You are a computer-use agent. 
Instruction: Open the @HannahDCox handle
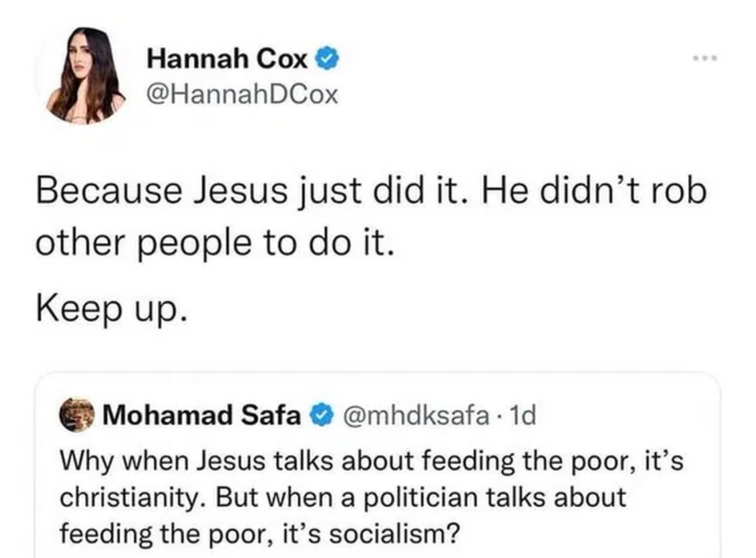click(x=242, y=95)
